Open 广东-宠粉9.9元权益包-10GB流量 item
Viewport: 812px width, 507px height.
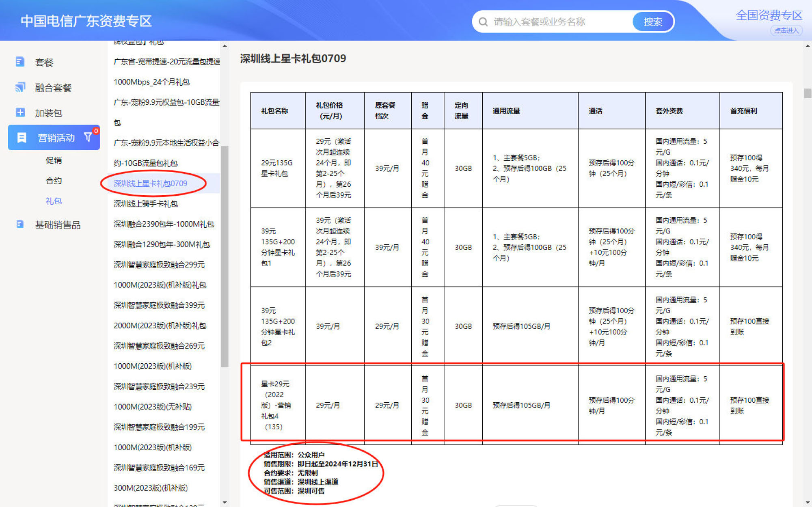tap(166, 102)
